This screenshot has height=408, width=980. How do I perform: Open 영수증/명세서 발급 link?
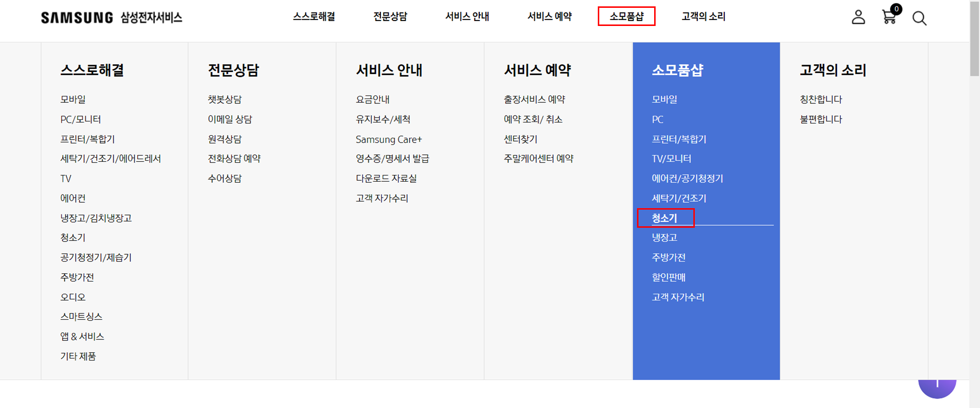(392, 159)
